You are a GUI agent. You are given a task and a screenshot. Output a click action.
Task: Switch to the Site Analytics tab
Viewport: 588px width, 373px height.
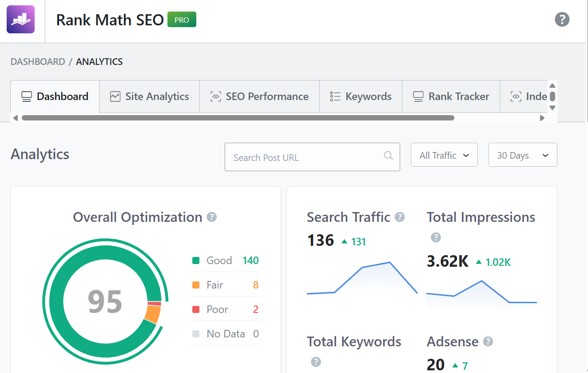[x=150, y=96]
